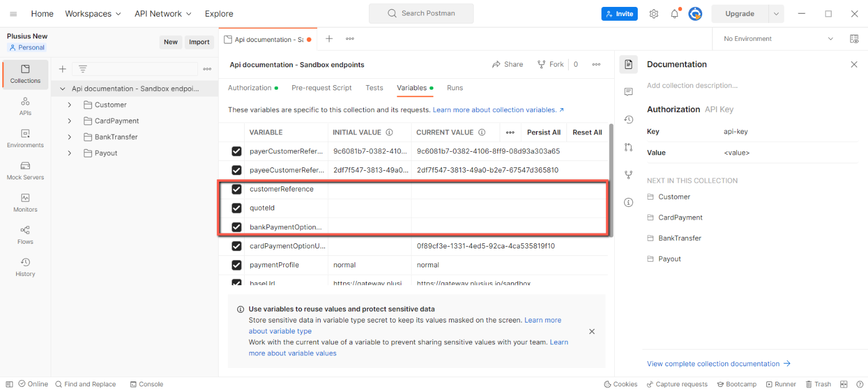Switch to Pre-request Script tab
This screenshot has width=868, height=391.
click(322, 88)
